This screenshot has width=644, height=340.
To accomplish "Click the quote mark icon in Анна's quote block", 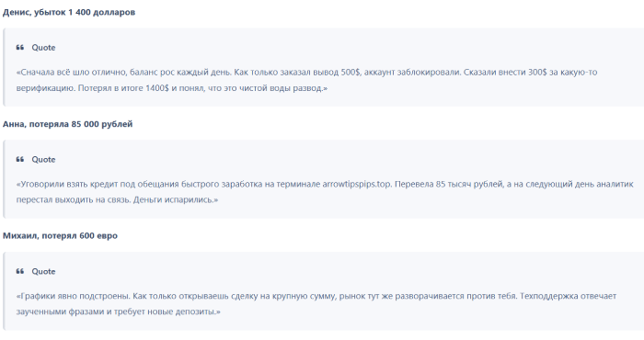I will coord(19,160).
